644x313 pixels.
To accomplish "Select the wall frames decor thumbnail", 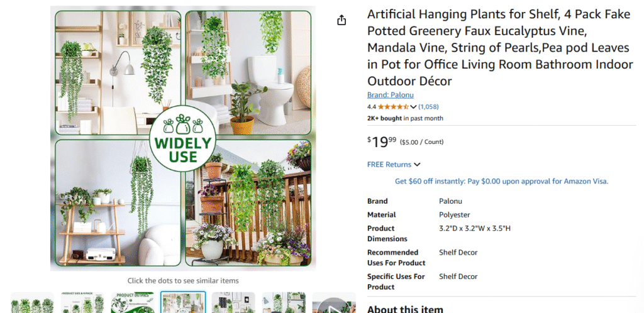I will click(233, 302).
